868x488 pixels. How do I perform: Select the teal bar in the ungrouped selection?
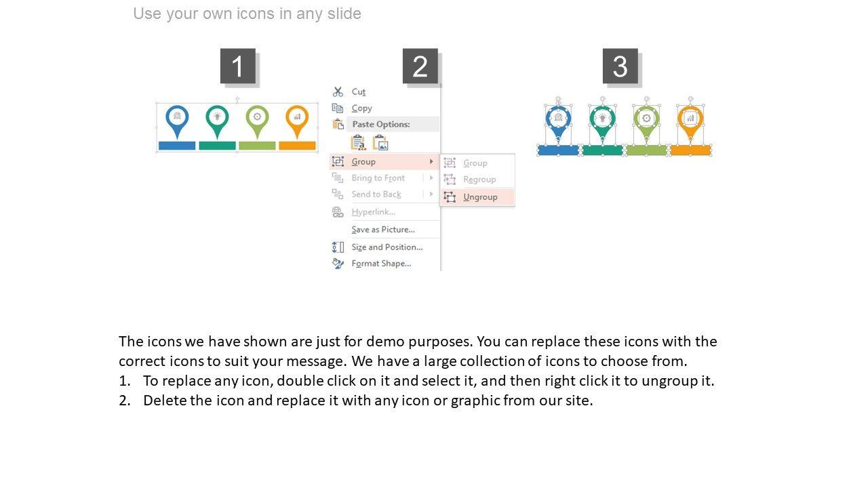602,150
